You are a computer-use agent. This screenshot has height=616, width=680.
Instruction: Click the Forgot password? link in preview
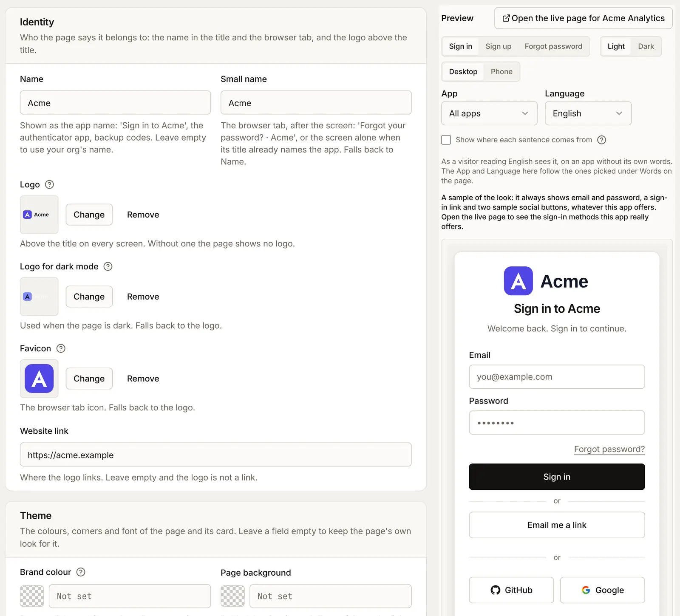coord(609,449)
